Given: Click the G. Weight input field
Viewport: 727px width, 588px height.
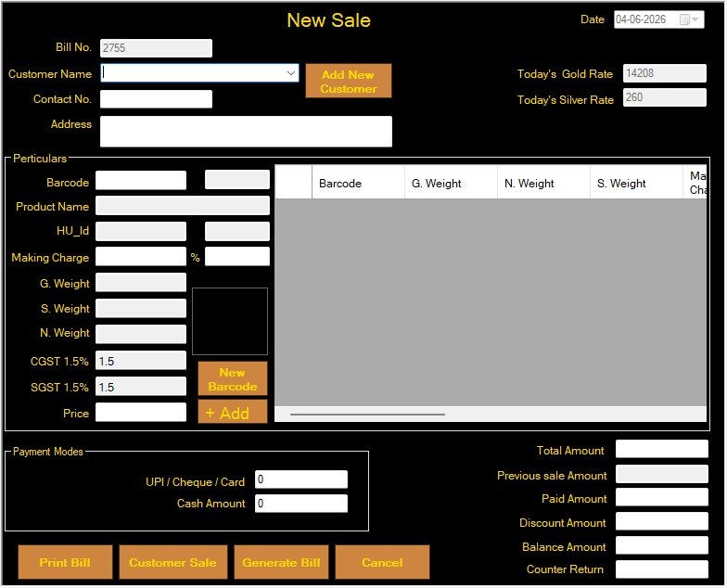Looking at the screenshot, I should [141, 282].
